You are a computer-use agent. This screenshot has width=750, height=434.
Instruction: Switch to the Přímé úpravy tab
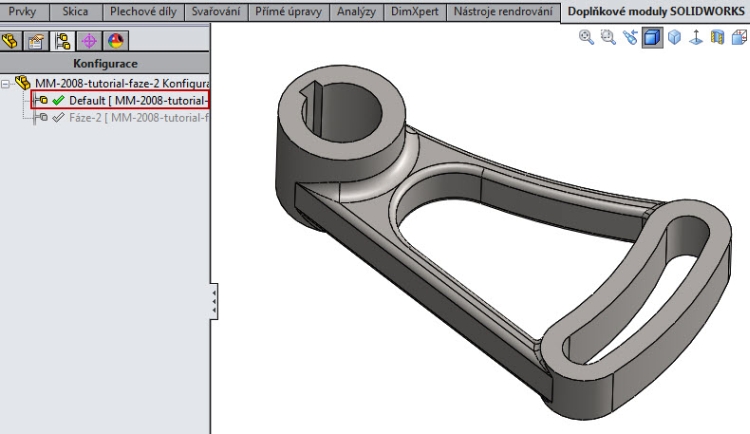point(288,11)
